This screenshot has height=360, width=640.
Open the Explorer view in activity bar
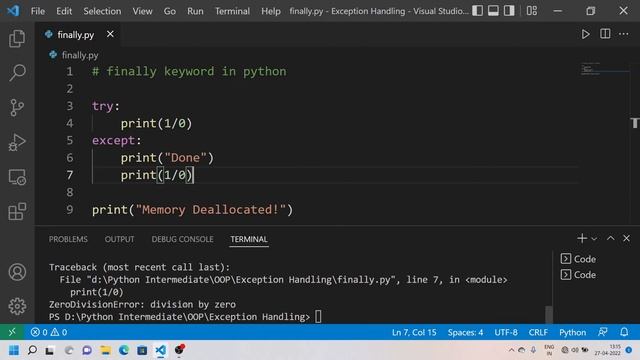pos(17,38)
